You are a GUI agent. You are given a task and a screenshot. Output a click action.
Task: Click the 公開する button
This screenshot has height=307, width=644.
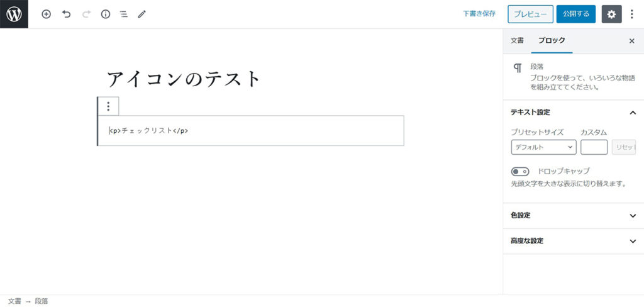[x=576, y=14]
